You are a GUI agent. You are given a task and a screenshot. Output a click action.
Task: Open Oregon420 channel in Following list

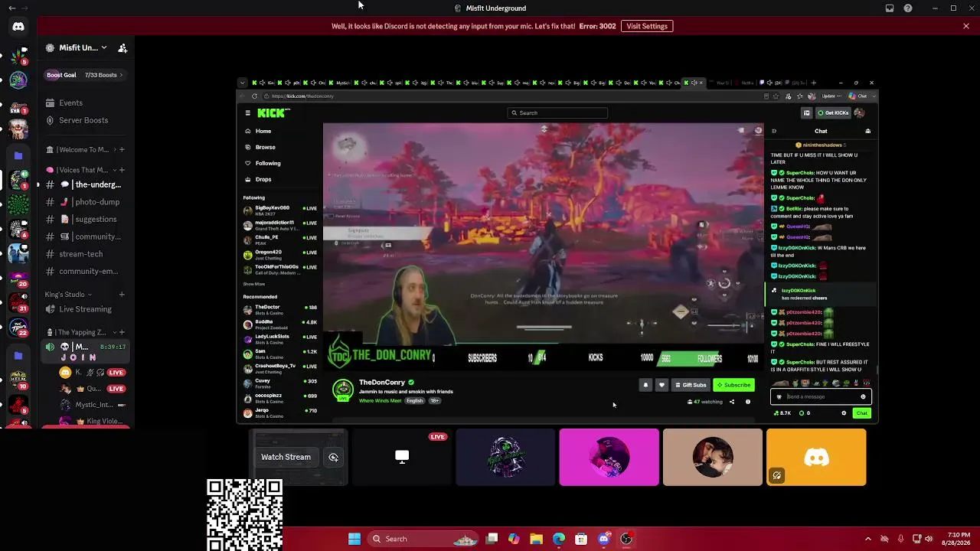coord(279,254)
